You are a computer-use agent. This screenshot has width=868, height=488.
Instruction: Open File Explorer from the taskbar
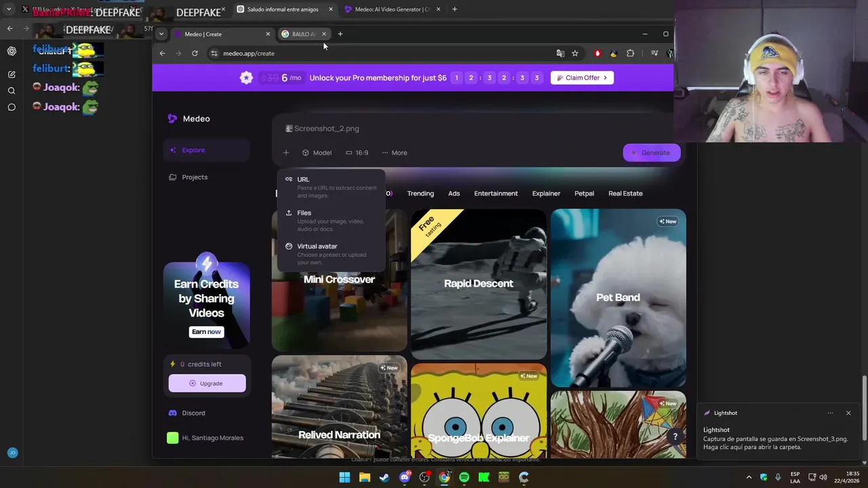coord(364,477)
